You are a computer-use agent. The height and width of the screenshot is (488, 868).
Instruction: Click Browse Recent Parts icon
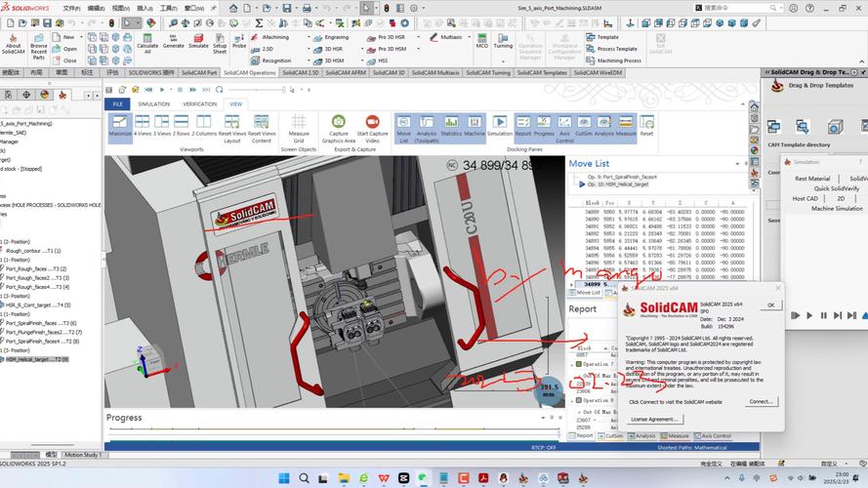[39, 47]
